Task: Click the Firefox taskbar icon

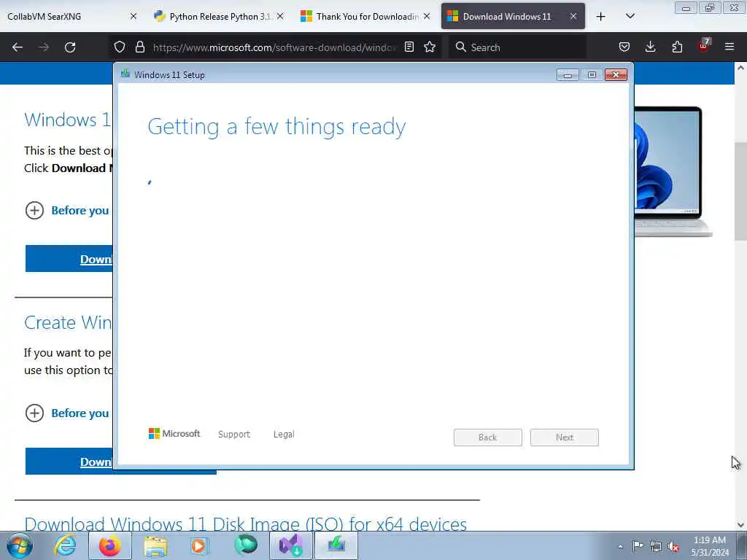Action: point(110,545)
